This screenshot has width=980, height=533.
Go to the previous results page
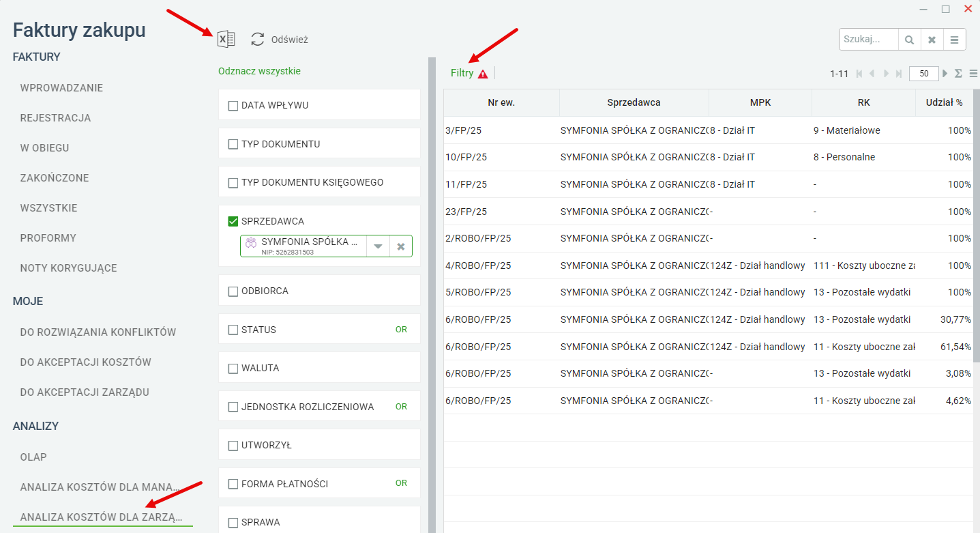click(872, 74)
